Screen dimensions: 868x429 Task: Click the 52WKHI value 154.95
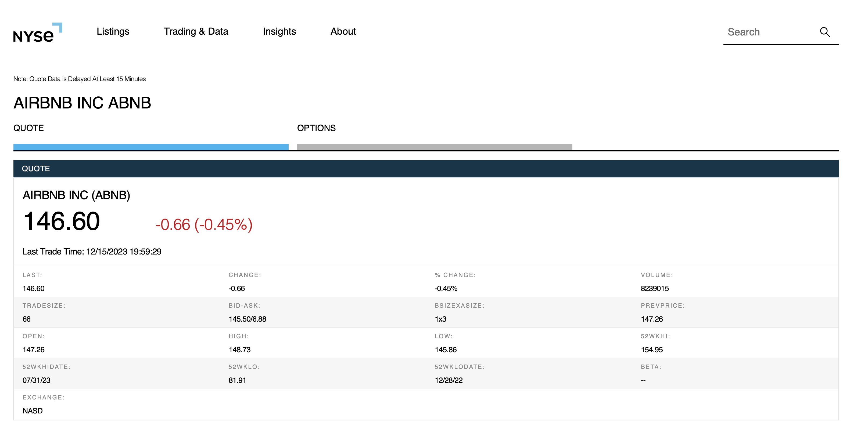(x=651, y=350)
